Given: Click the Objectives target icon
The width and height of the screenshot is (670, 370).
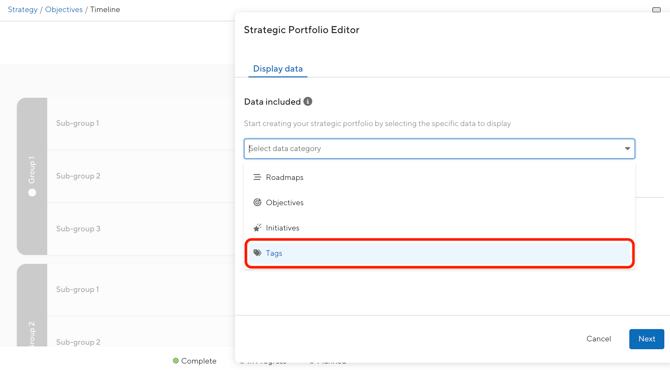Looking at the screenshot, I should pos(257,202).
